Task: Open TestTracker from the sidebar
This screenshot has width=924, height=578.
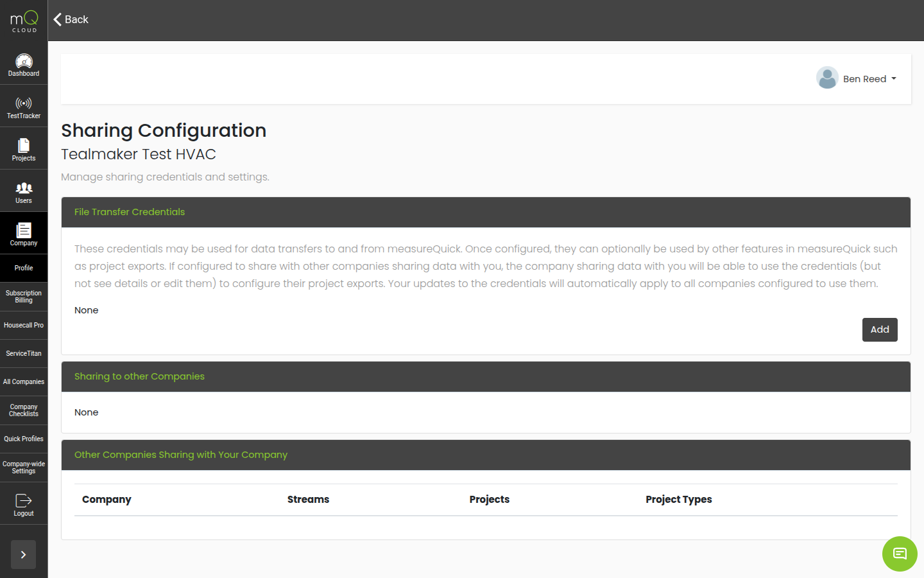Action: tap(24, 104)
